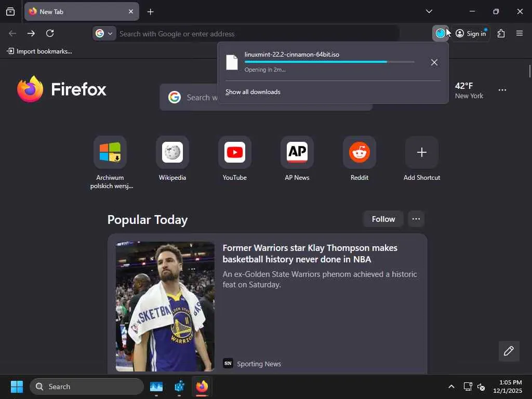
Task: Open the 42°F New York weather widget
Action: coord(469,90)
